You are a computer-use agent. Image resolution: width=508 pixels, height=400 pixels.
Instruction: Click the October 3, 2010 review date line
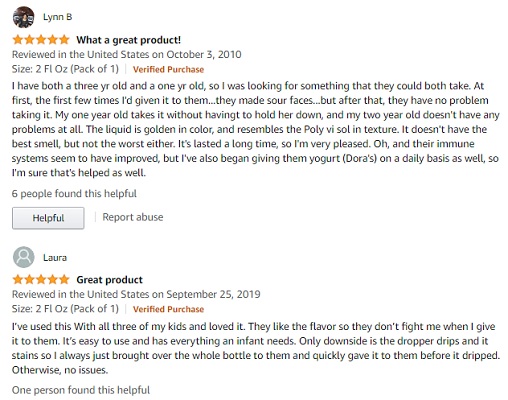127,54
